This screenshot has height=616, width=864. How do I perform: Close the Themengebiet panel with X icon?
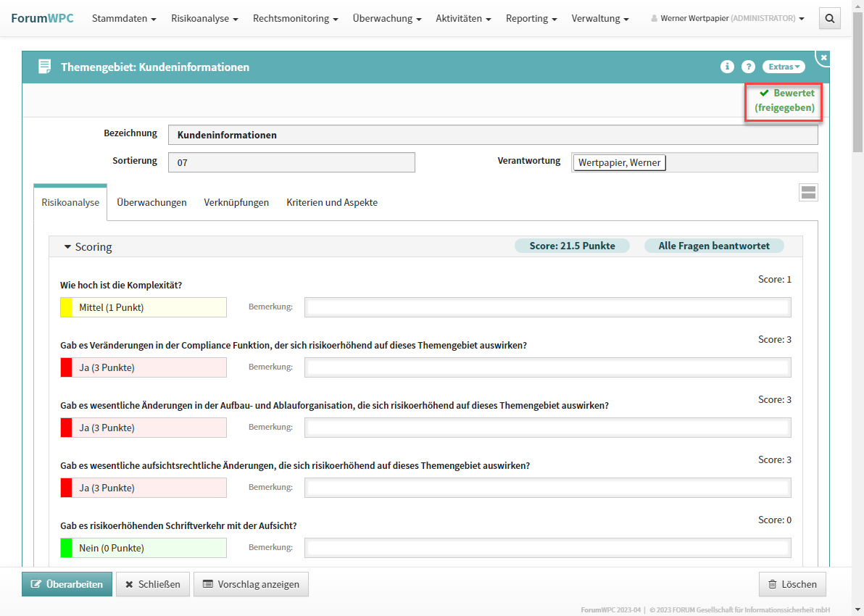click(823, 57)
